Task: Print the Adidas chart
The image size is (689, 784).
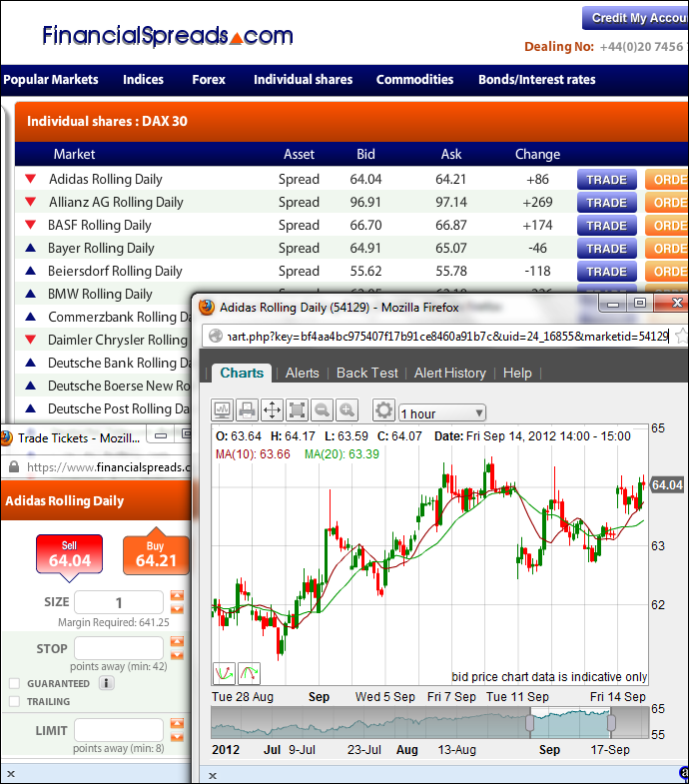Action: click(x=247, y=410)
